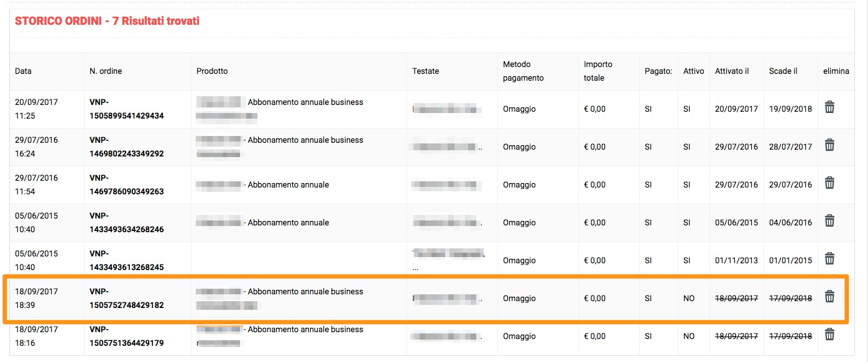Click the Metodo pagamento column header
Screen dimensions: 868x362
point(524,71)
